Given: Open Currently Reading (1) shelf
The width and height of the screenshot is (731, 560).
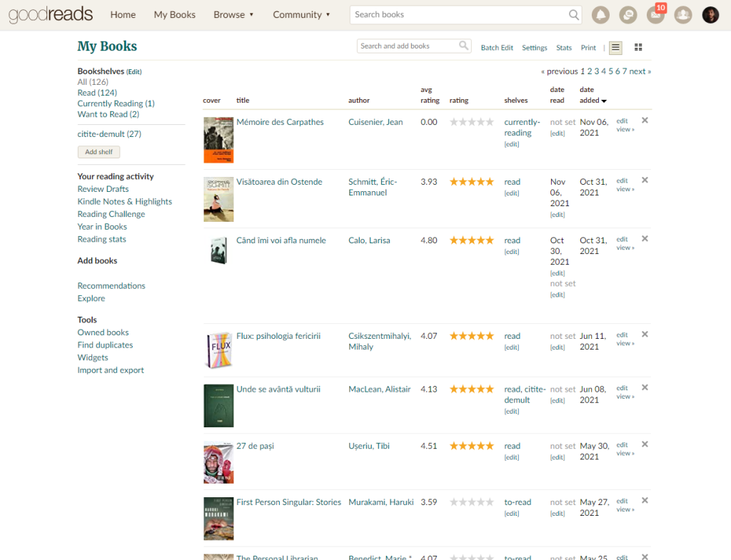Looking at the screenshot, I should 116,103.
